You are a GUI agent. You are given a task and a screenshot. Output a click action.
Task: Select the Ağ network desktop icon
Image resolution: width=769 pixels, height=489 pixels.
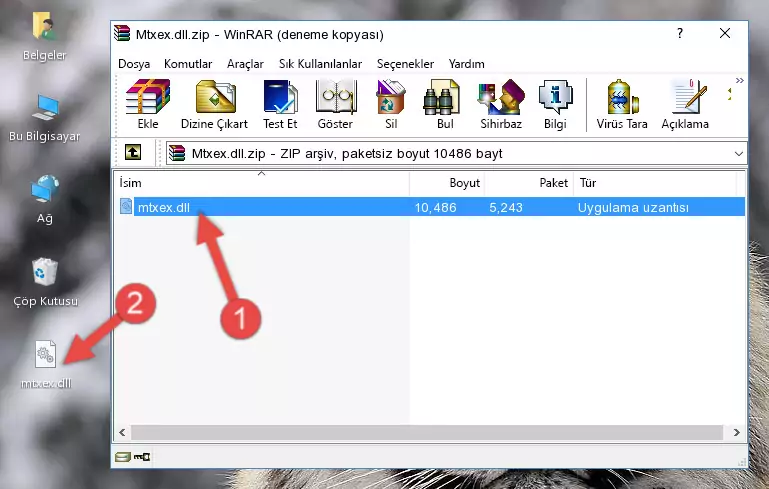click(45, 199)
